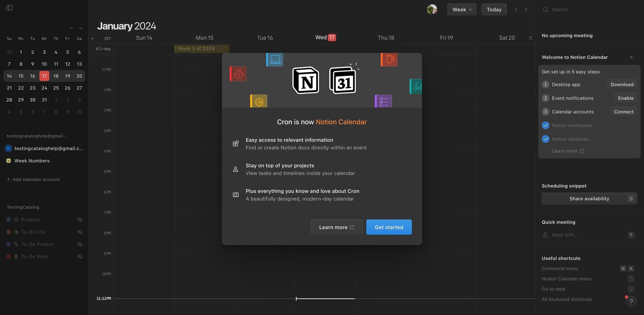
Task: Navigate to the previous week
Action: [516, 9]
